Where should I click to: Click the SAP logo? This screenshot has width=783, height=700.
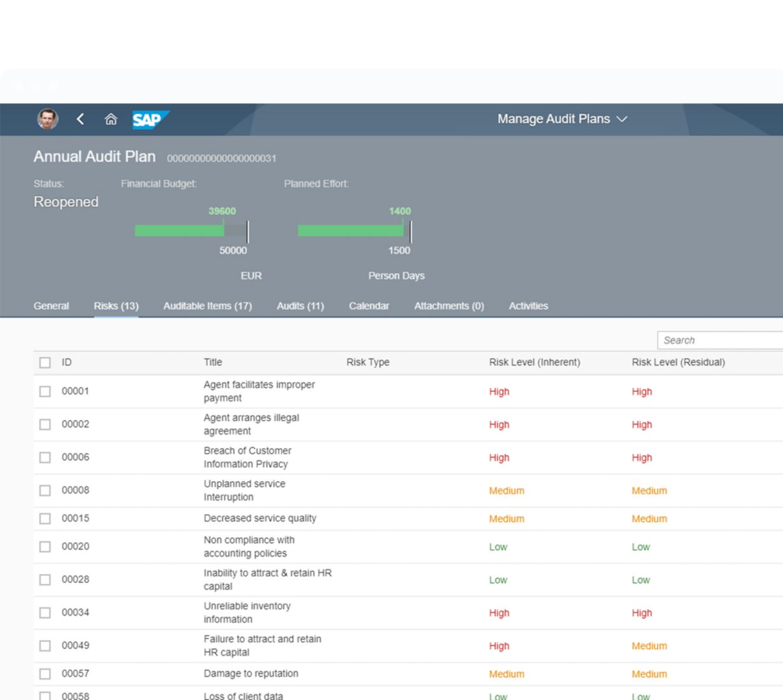coord(150,120)
